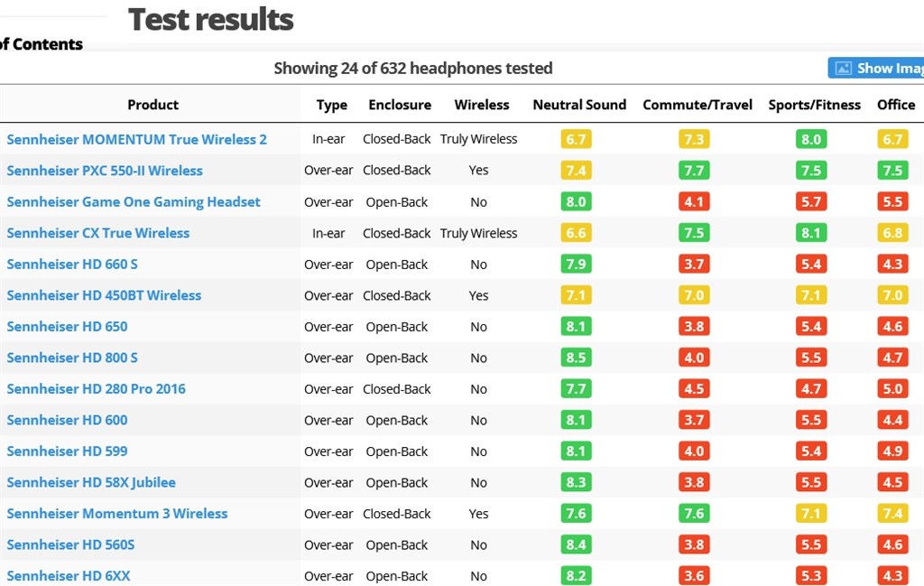This screenshot has height=586, width=924.
Task: Open Sennheiser HD 600 link
Action: click(x=67, y=421)
